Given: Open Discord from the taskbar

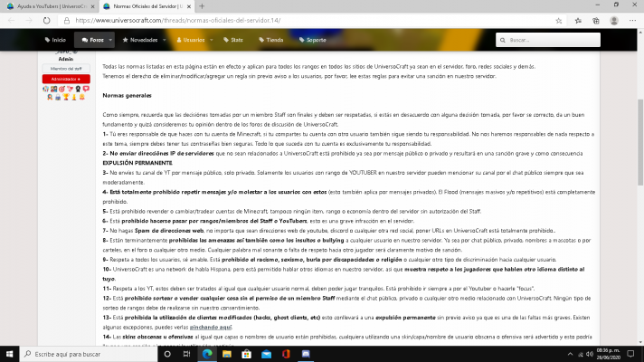Looking at the screenshot, I should 306,354.
